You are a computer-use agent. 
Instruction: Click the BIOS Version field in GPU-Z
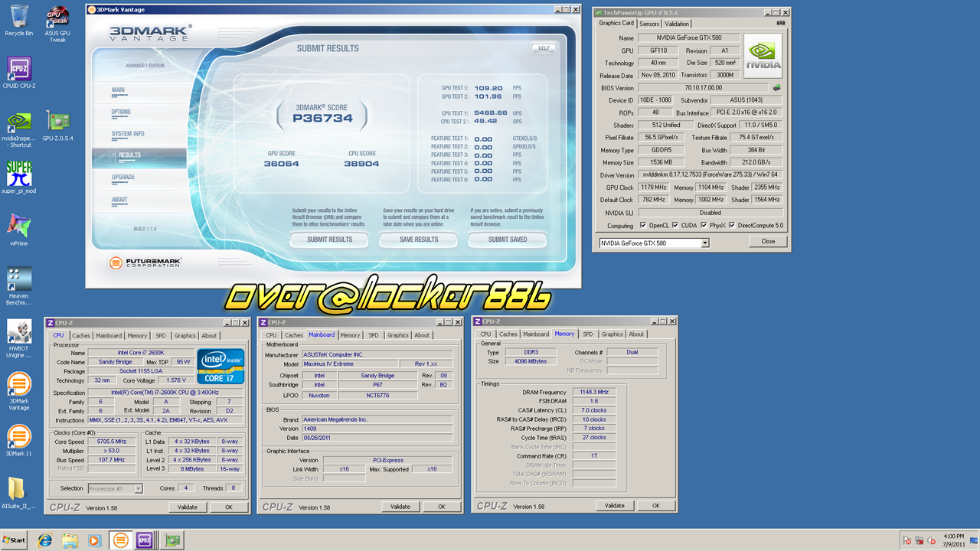[703, 88]
